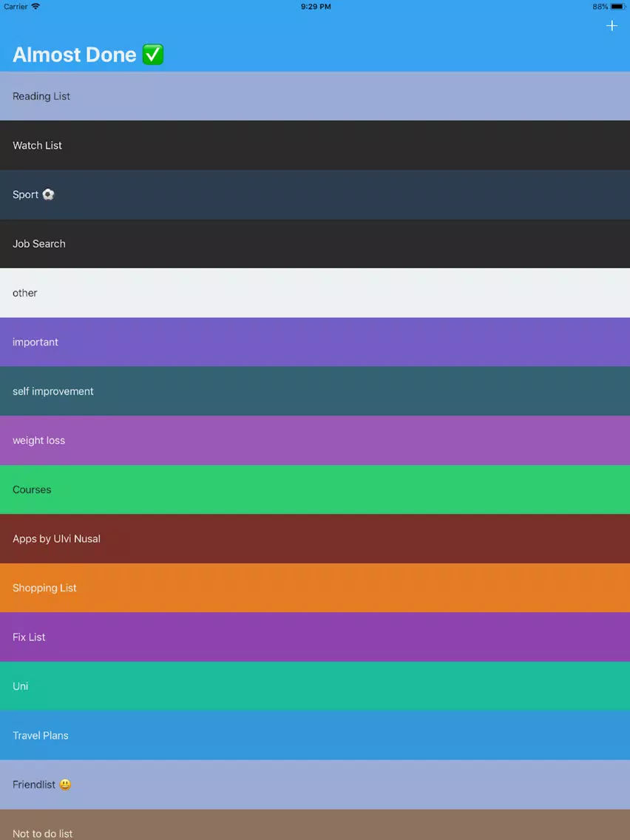Open 'Apps by Ulvi Nusal' row
630x840 pixels.
tap(315, 539)
